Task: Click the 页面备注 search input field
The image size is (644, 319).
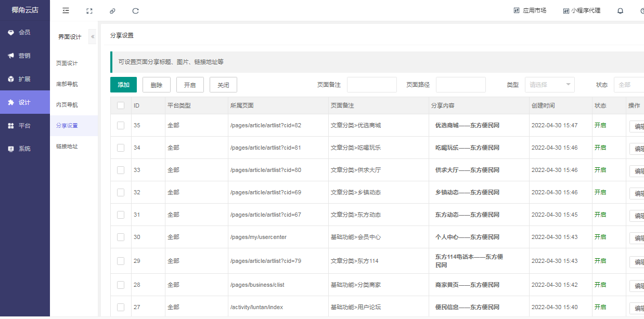Action: [x=371, y=85]
